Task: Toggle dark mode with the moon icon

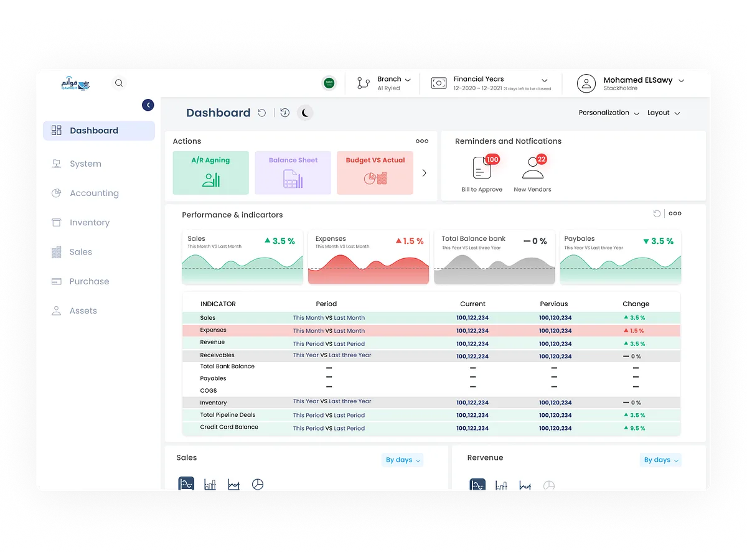Action: (305, 113)
